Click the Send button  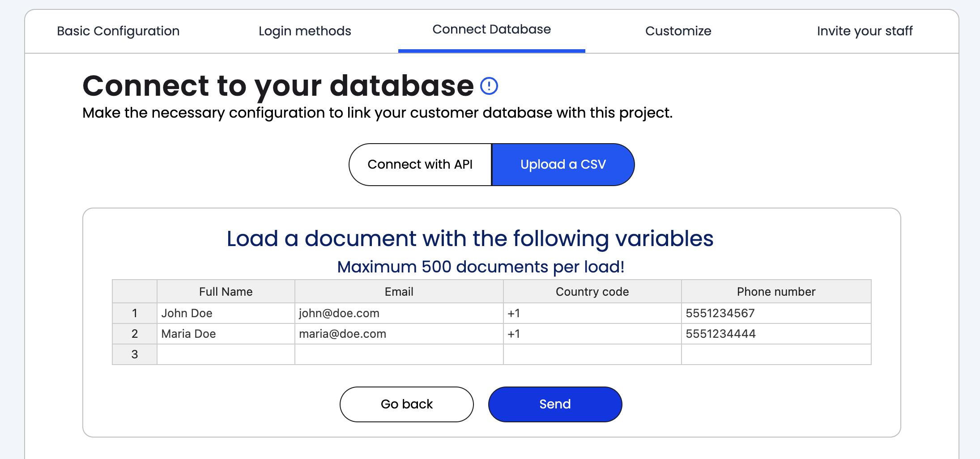[555, 404]
